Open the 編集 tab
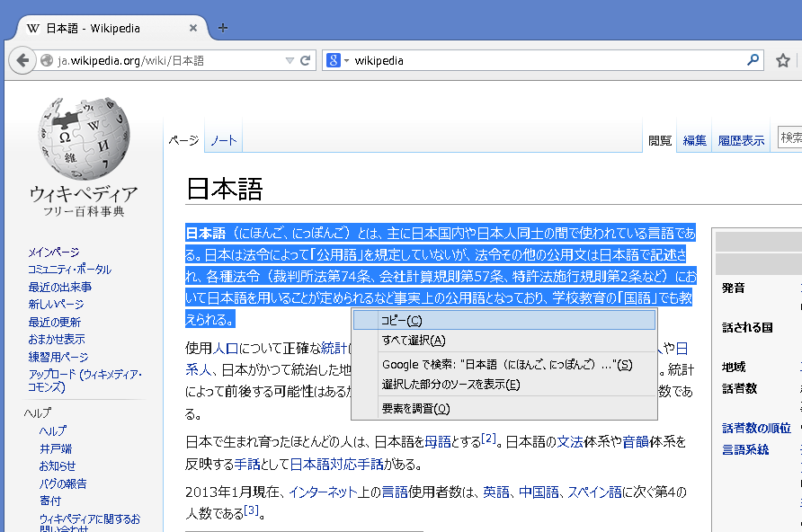The width and height of the screenshot is (802, 532). pyautogui.click(x=695, y=140)
